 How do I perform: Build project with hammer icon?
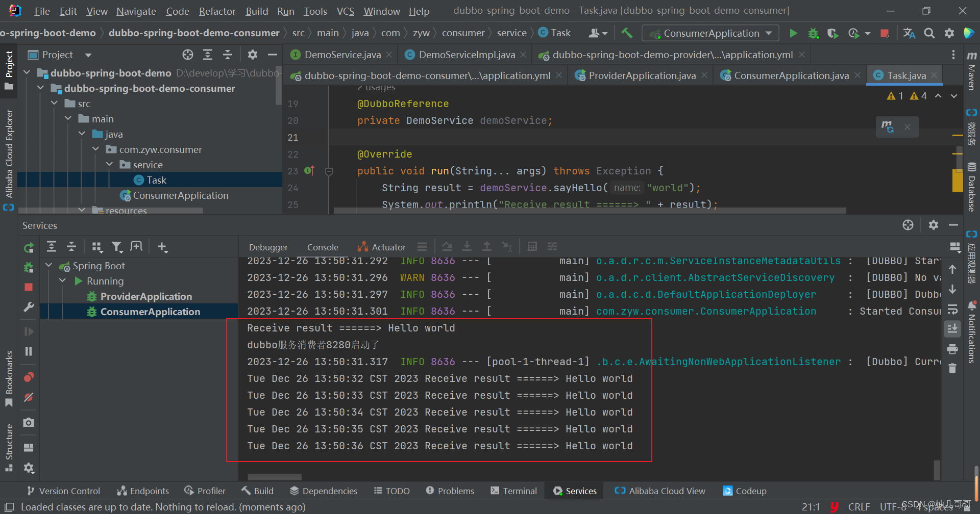[x=627, y=33]
